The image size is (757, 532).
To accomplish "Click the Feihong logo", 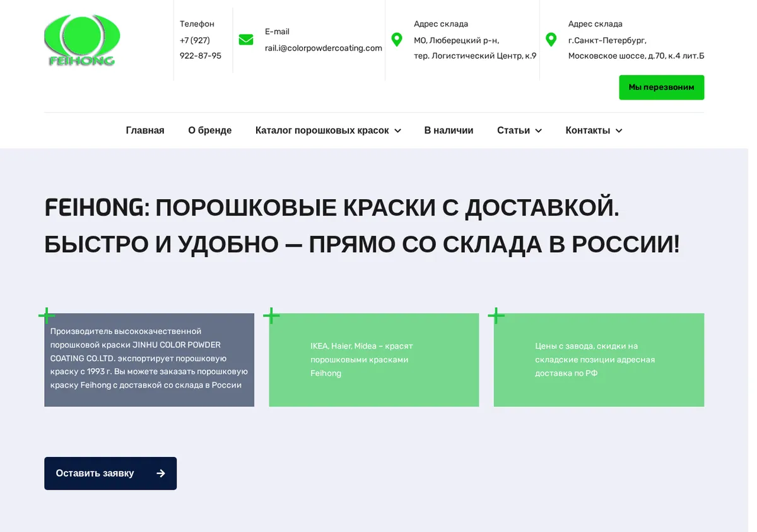I will (82, 40).
